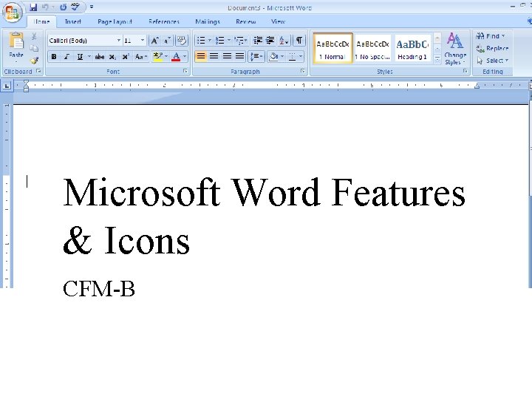This screenshot has height=399, width=532.
Task: Toggle underline formatting
Action: tap(80, 57)
